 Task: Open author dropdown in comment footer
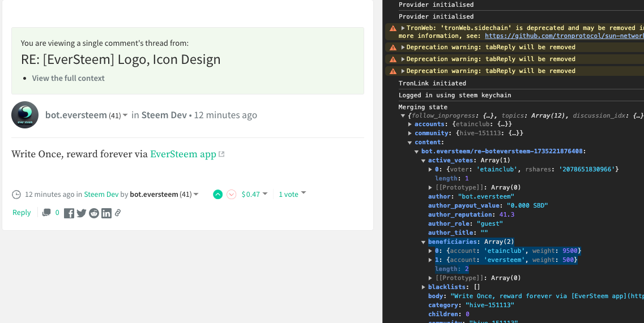pyautogui.click(x=196, y=194)
